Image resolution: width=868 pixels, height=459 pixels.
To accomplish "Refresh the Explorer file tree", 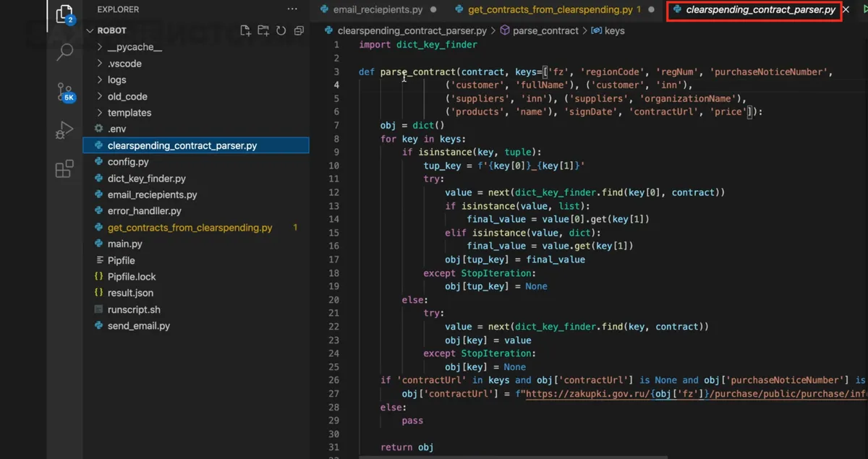I will tap(281, 30).
